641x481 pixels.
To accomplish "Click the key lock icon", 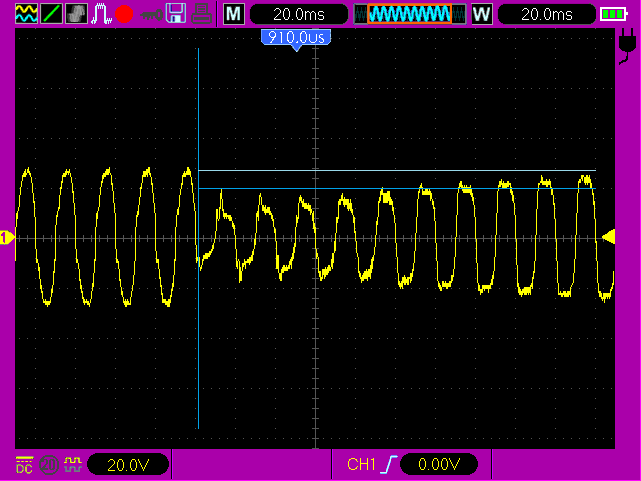I will point(151,14).
